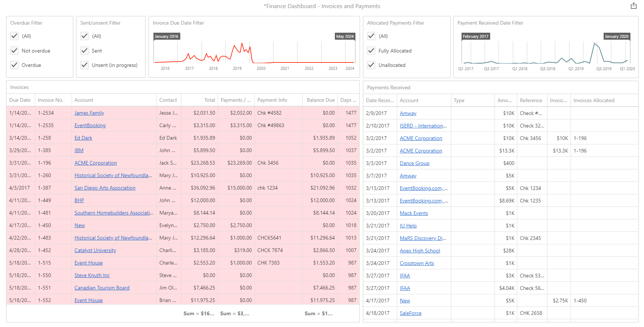Image resolution: width=644 pixels, height=327 pixels.
Task: Select the 1-450 invoices allocated cell
Action: (x=604, y=301)
